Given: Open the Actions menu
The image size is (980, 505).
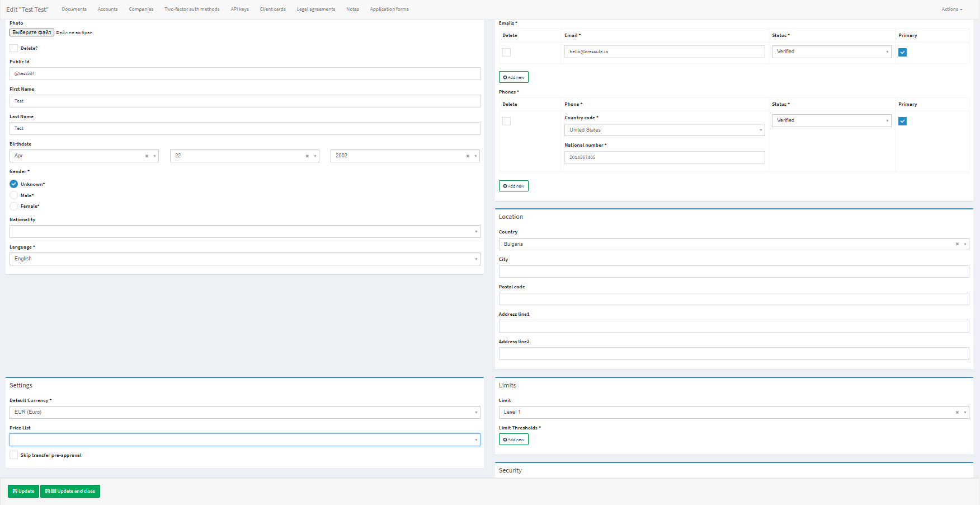Looking at the screenshot, I should 951,10.
